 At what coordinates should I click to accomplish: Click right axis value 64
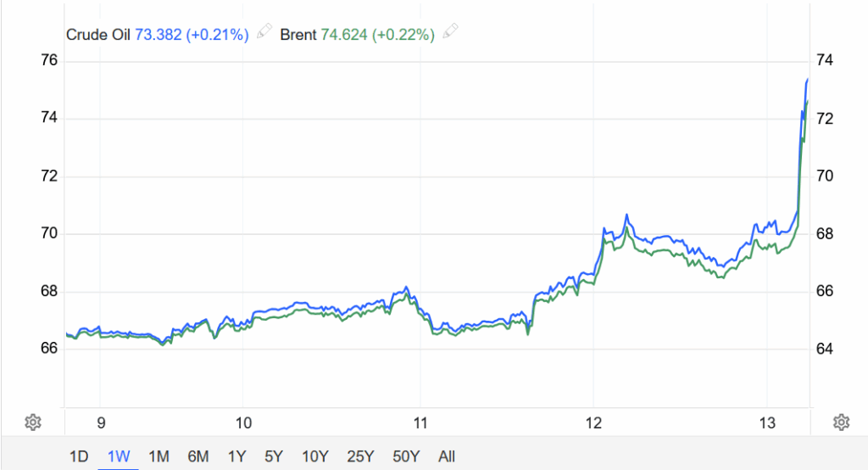click(825, 349)
